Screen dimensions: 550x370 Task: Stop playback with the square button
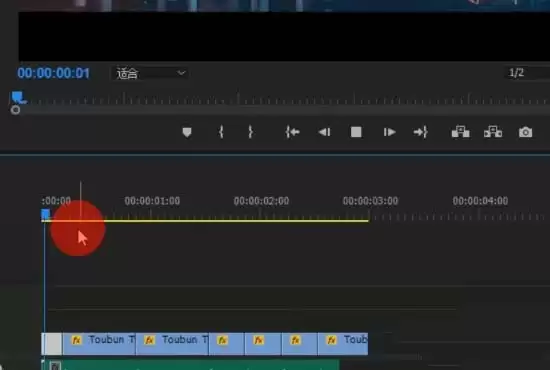coord(356,132)
